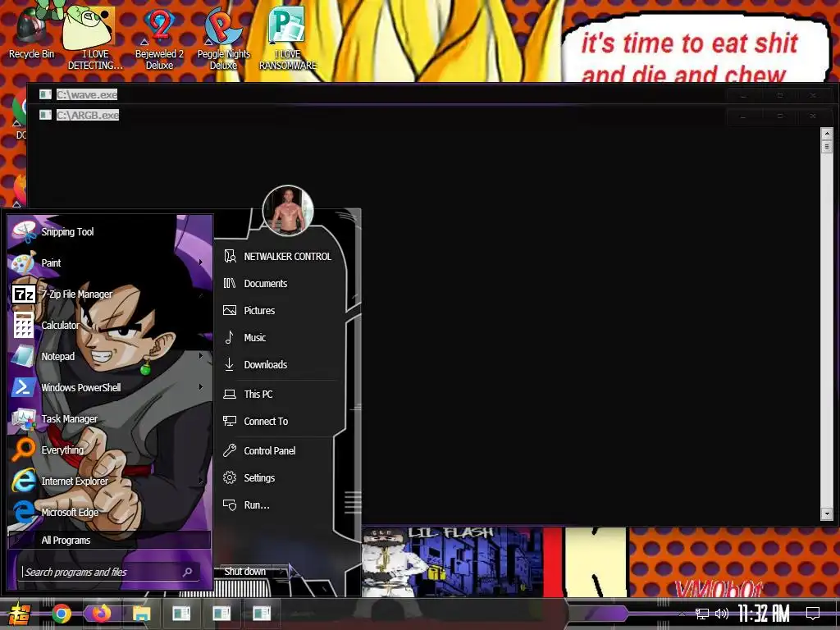The height and width of the screenshot is (630, 840).
Task: Launch Everything search app
Action: point(110,450)
